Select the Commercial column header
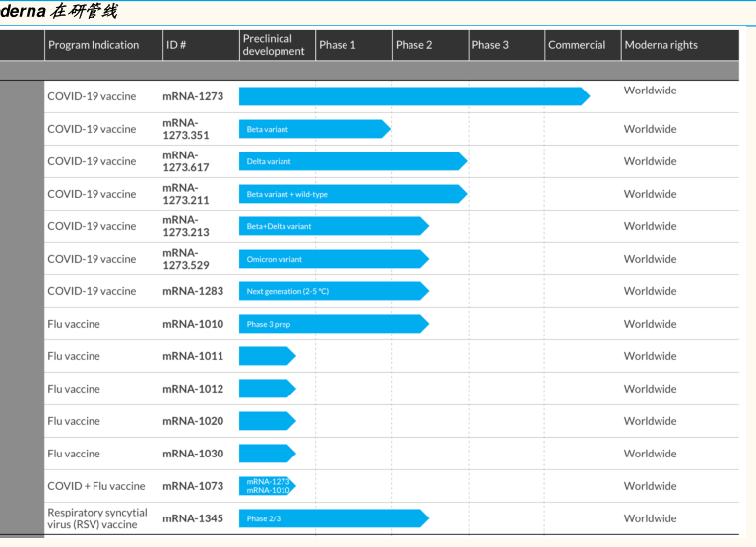This screenshot has width=756, height=547. coord(577,45)
